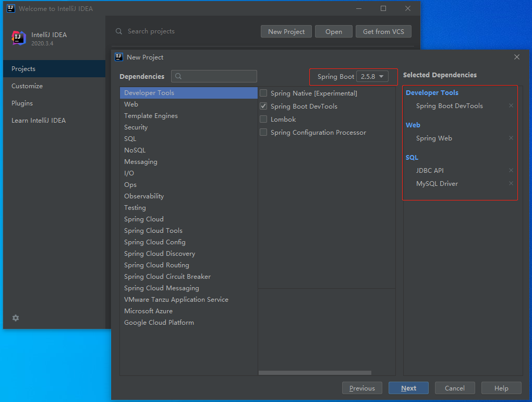
Task: Select Spring Cloud Discovery category
Action: point(189,254)
